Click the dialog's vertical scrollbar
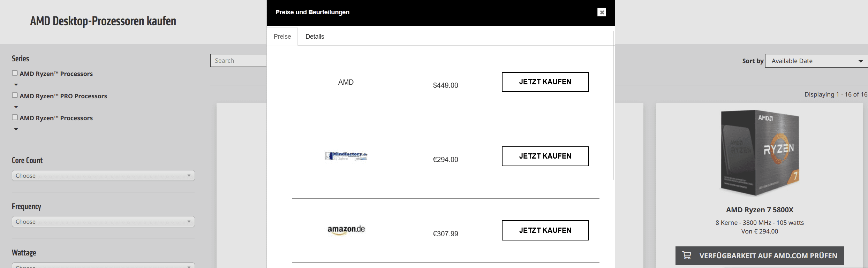The image size is (868, 268). (613, 105)
